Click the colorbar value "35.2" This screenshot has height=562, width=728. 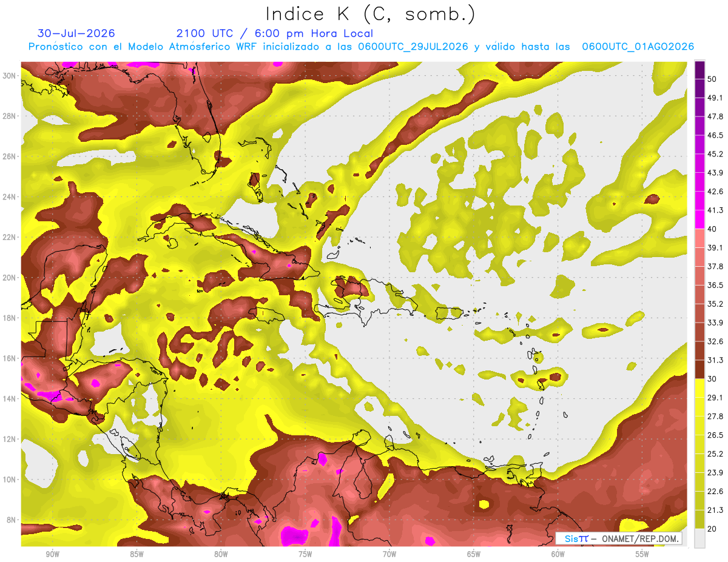[715, 304]
